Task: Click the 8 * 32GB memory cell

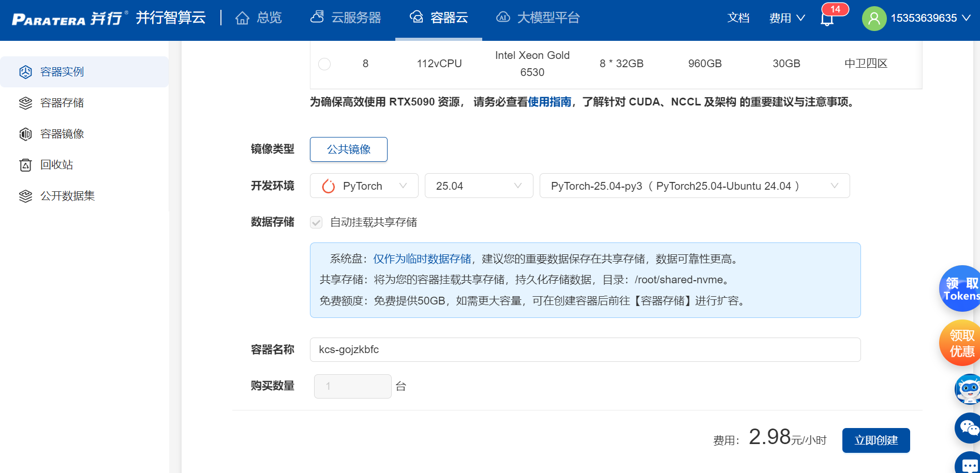Action: [x=621, y=64]
